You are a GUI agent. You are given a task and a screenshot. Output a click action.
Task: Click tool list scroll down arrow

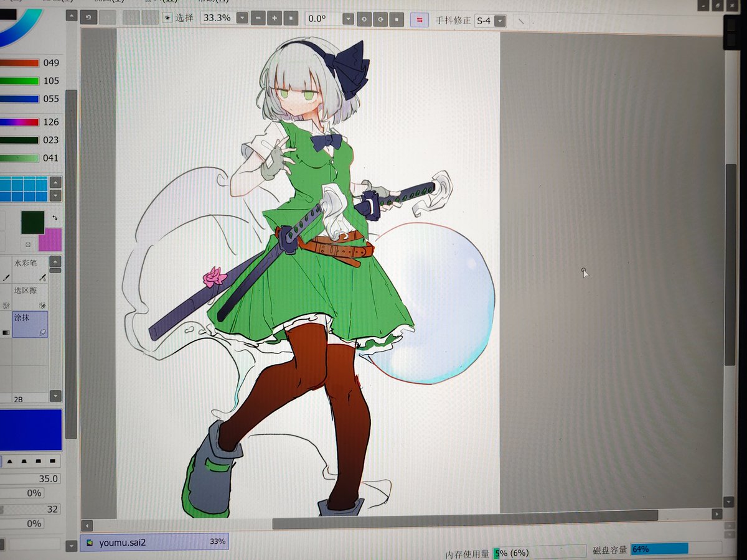pos(55,396)
